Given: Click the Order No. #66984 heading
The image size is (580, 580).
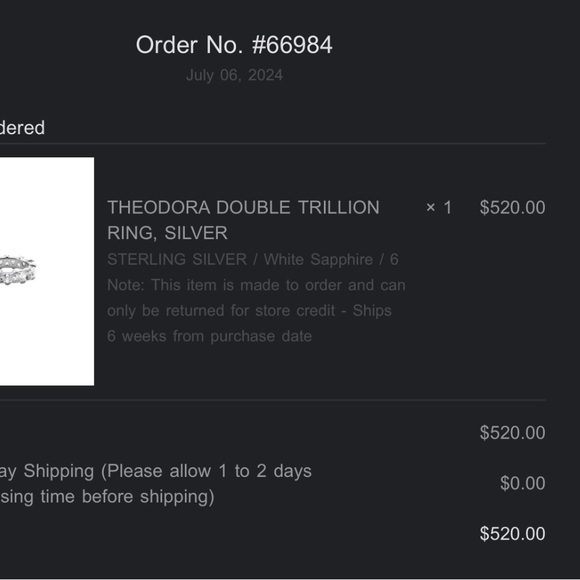Looking at the screenshot, I should [x=234, y=45].
